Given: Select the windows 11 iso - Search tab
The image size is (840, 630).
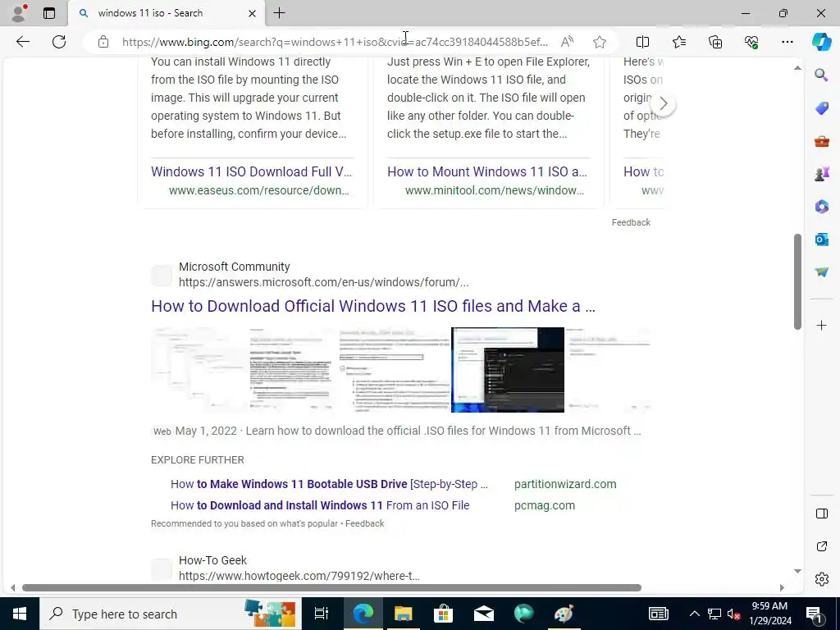Looking at the screenshot, I should [x=166, y=13].
